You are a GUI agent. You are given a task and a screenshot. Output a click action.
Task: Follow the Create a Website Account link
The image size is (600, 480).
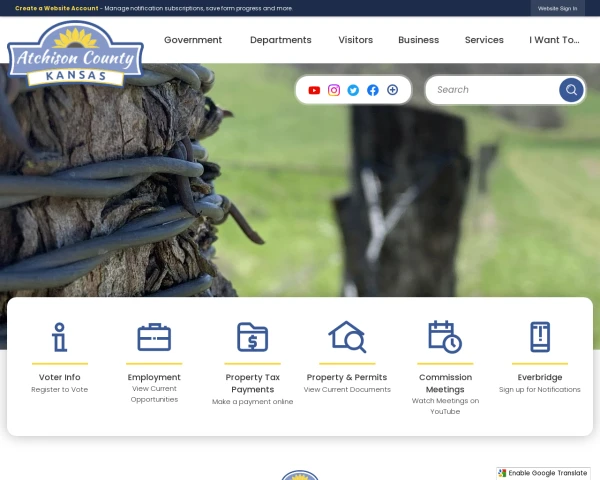pyautogui.click(x=57, y=8)
